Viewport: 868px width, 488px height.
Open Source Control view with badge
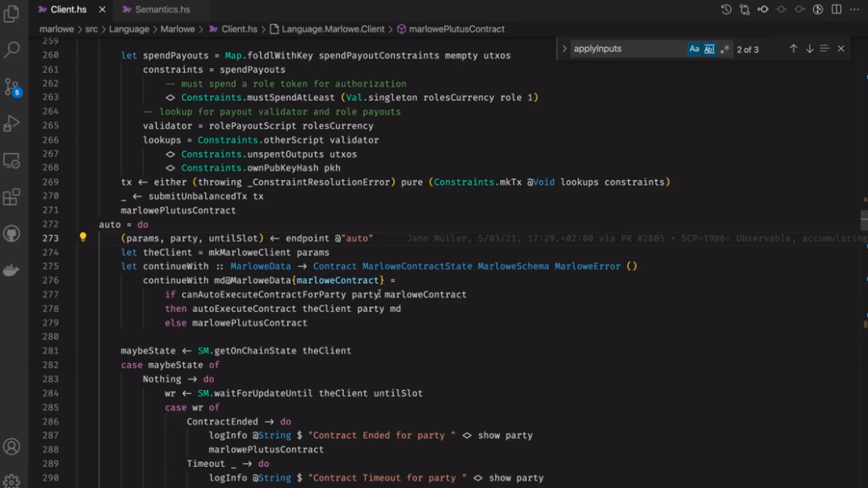pos(12,87)
